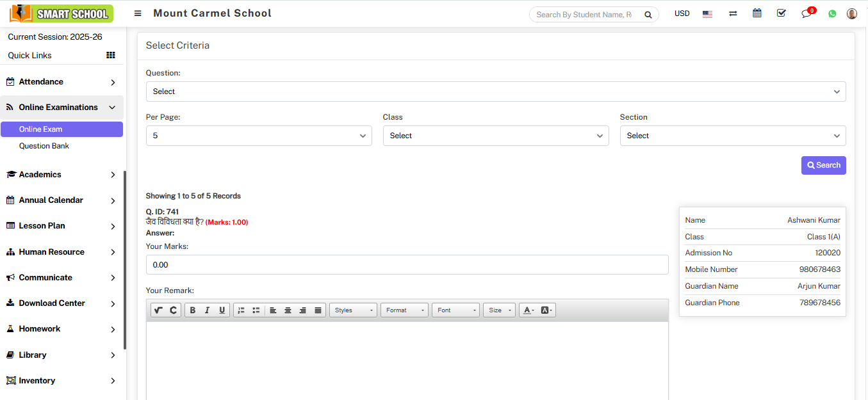868x400 pixels.
Task: Open the Per Page dropdown
Action: (258, 136)
